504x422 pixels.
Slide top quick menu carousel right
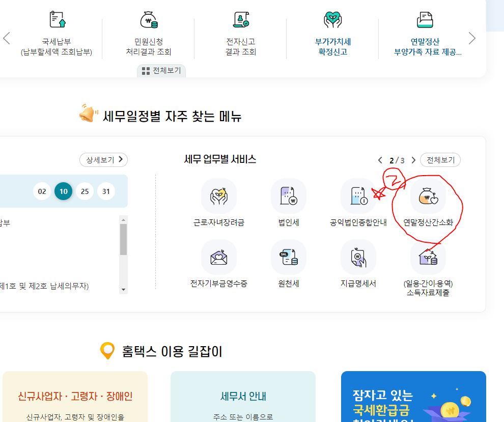[472, 38]
